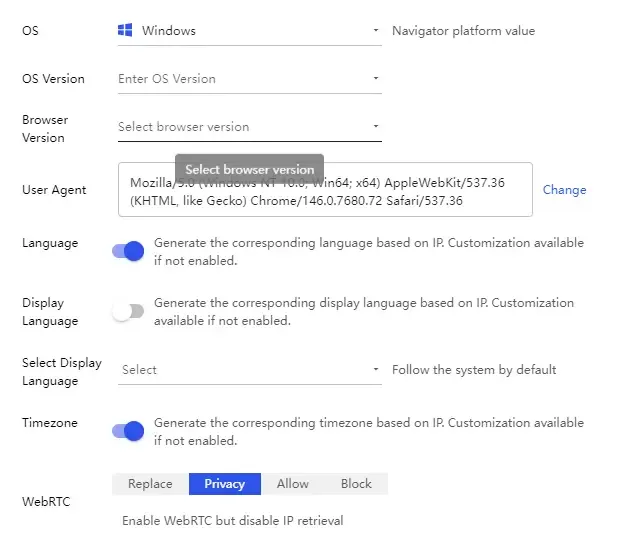Click the Windows logo icon in OS field
The height and width of the screenshot is (545, 625).
[126, 31]
